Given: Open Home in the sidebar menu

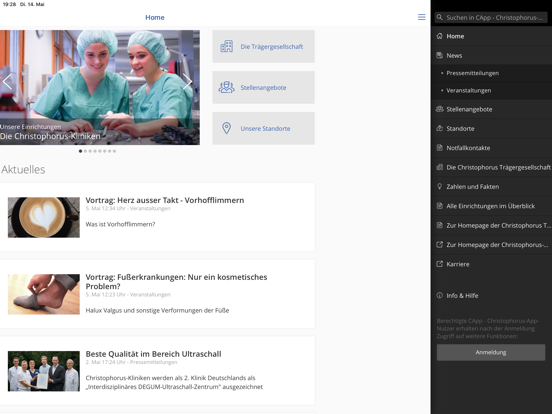Looking at the screenshot, I should [x=491, y=36].
